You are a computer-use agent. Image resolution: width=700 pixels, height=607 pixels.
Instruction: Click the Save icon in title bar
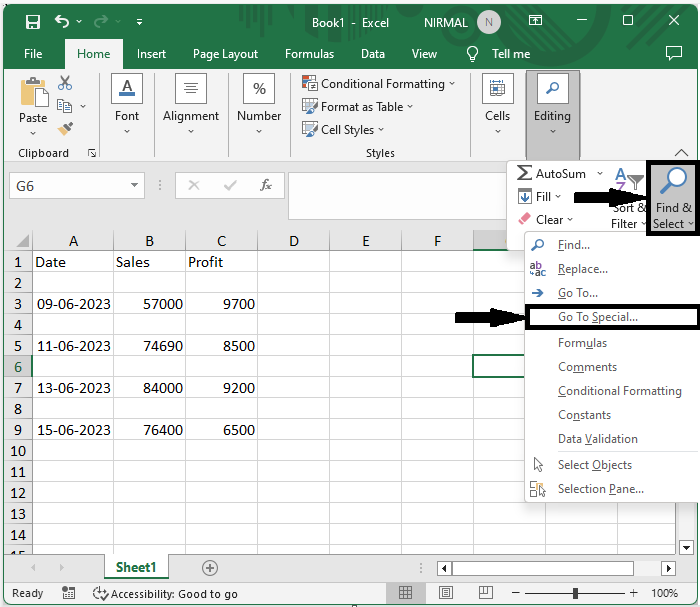point(33,21)
